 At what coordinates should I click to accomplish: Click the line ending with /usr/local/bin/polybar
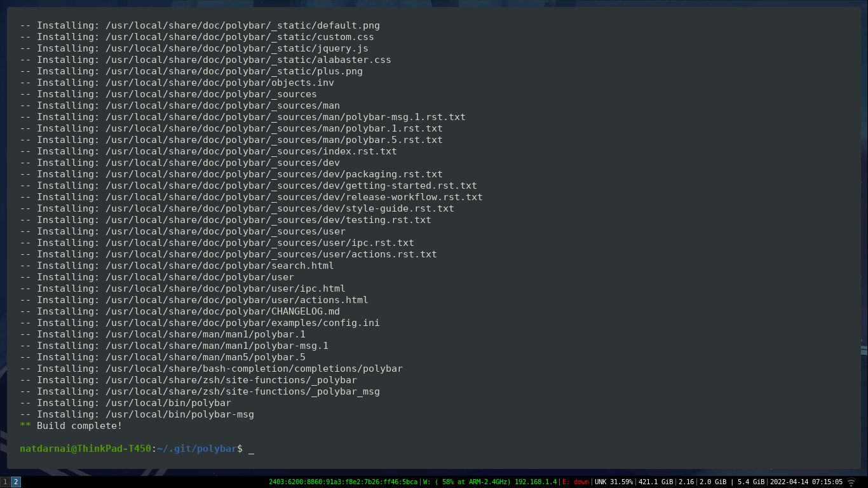[x=125, y=403]
